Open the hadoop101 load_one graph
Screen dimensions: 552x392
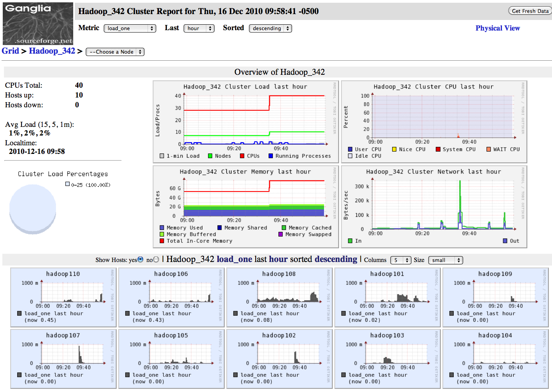pos(388,297)
